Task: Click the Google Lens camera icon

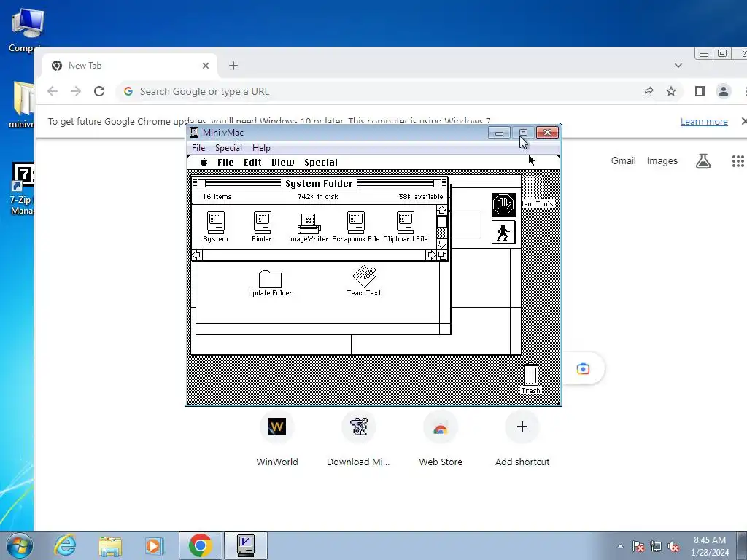Action: 583,368
